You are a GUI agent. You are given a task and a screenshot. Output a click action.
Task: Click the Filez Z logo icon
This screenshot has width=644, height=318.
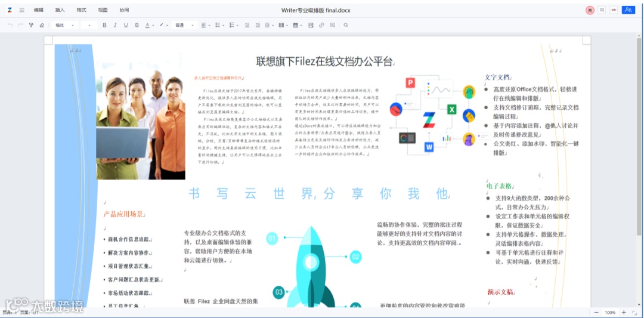(x=10, y=10)
